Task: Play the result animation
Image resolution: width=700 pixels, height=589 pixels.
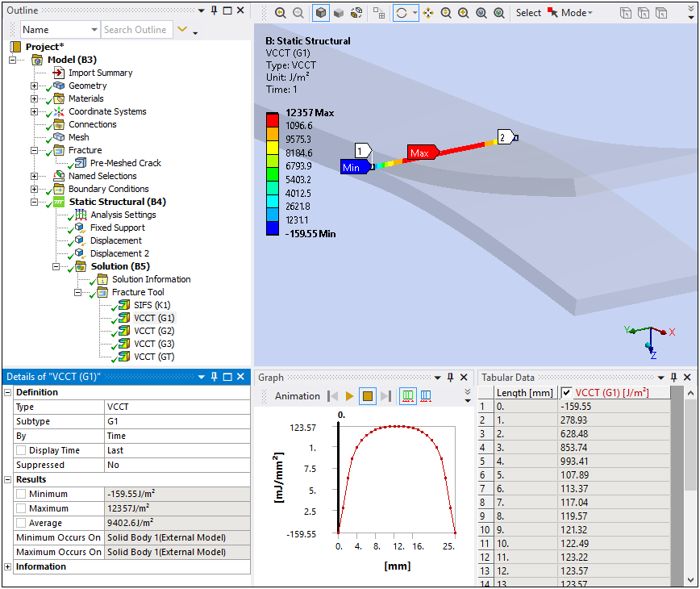Action: (x=349, y=396)
